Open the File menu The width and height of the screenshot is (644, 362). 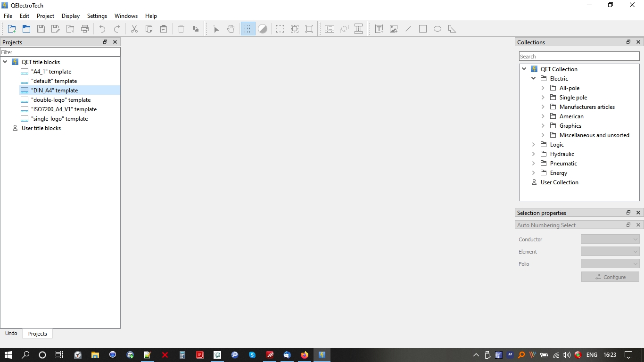[8, 16]
